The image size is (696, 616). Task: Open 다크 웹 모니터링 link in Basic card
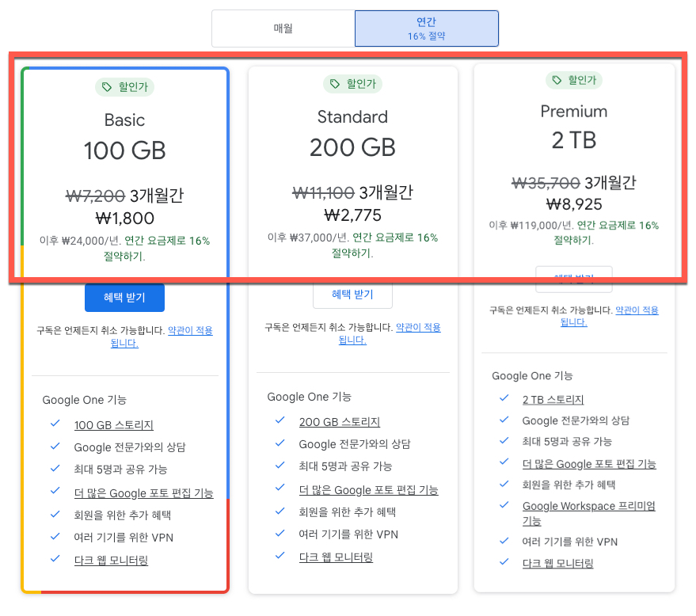pos(111,560)
